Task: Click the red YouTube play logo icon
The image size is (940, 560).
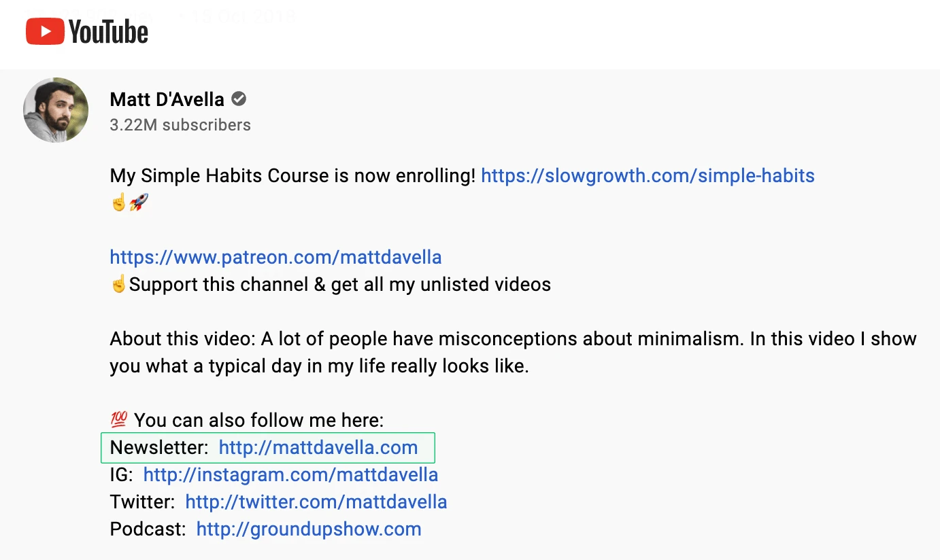Action: [45, 32]
